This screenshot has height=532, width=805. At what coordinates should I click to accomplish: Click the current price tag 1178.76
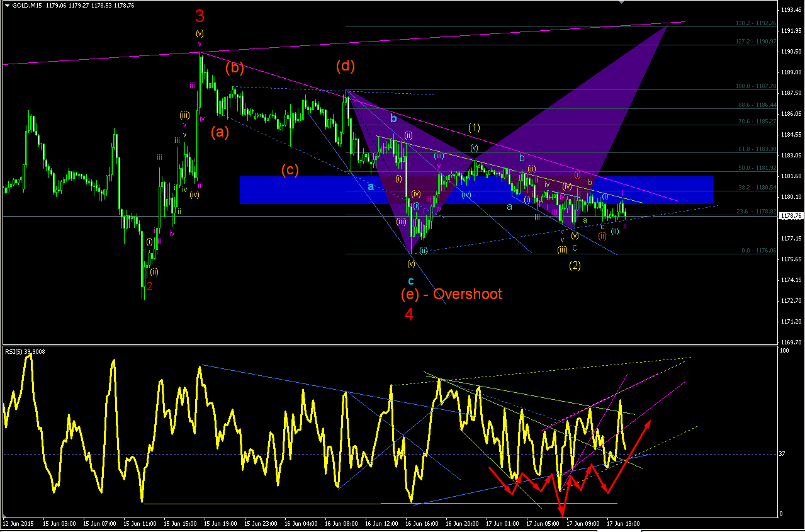pos(791,216)
